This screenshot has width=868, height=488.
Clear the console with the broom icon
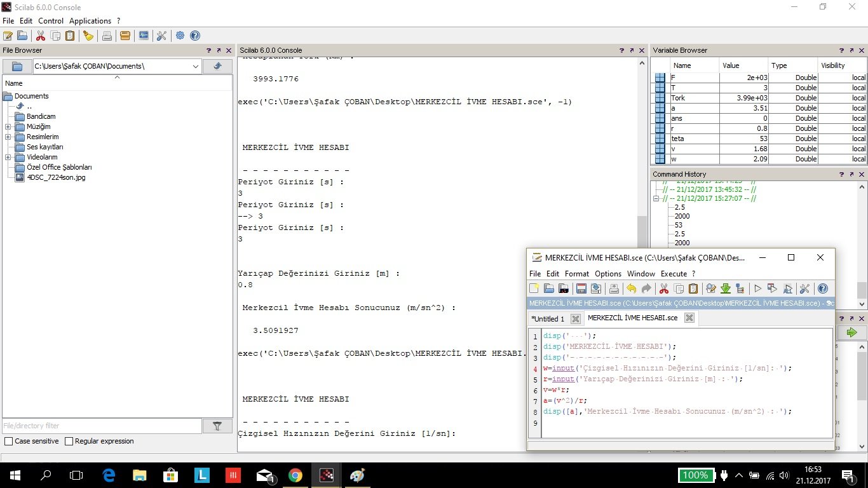pyautogui.click(x=88, y=36)
